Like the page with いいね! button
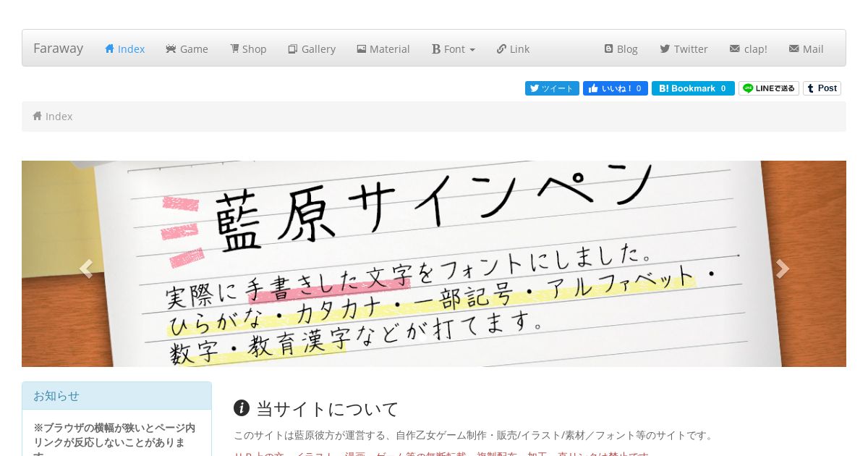 [x=616, y=88]
